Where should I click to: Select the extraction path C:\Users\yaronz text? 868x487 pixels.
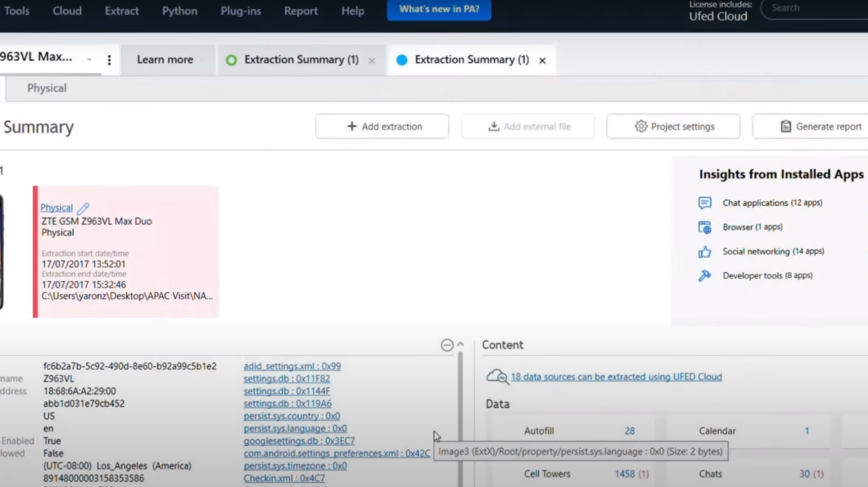[127, 296]
